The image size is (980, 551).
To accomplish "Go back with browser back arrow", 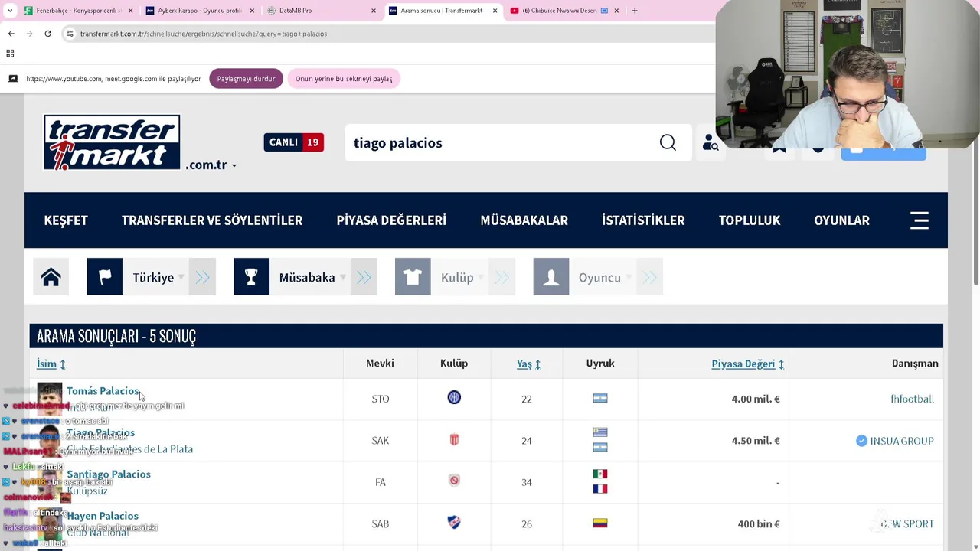I will click(x=11, y=34).
